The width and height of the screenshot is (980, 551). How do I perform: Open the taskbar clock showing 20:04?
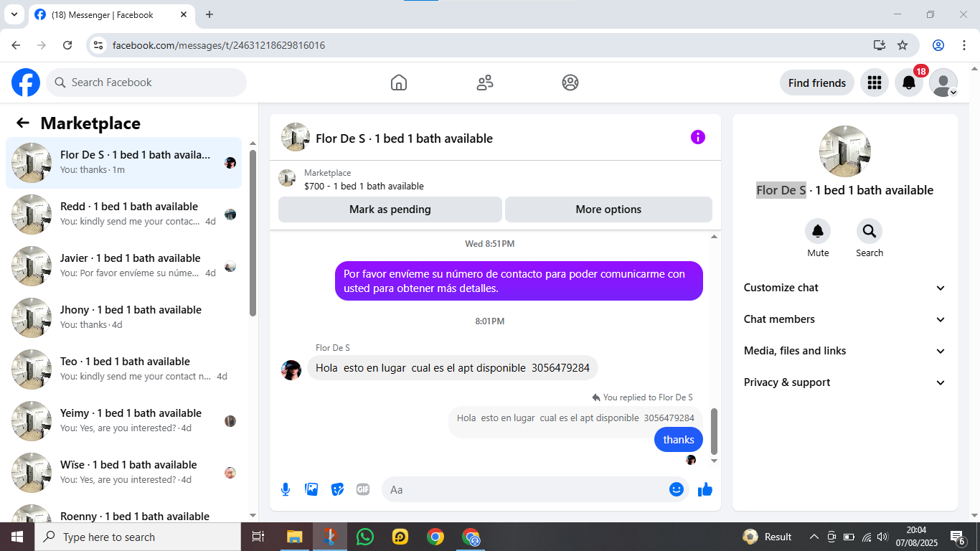pyautogui.click(x=916, y=537)
